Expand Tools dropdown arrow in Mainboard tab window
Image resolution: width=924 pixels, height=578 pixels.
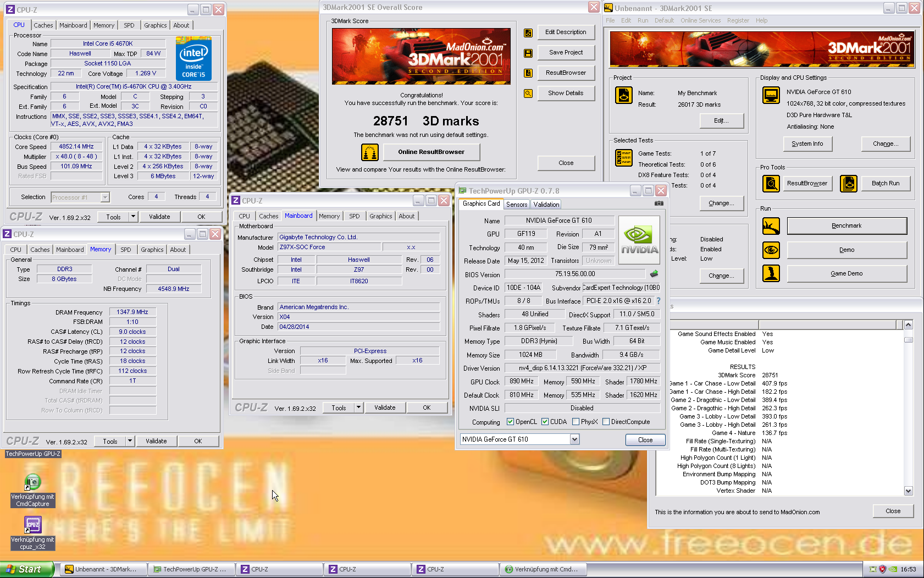pos(358,408)
